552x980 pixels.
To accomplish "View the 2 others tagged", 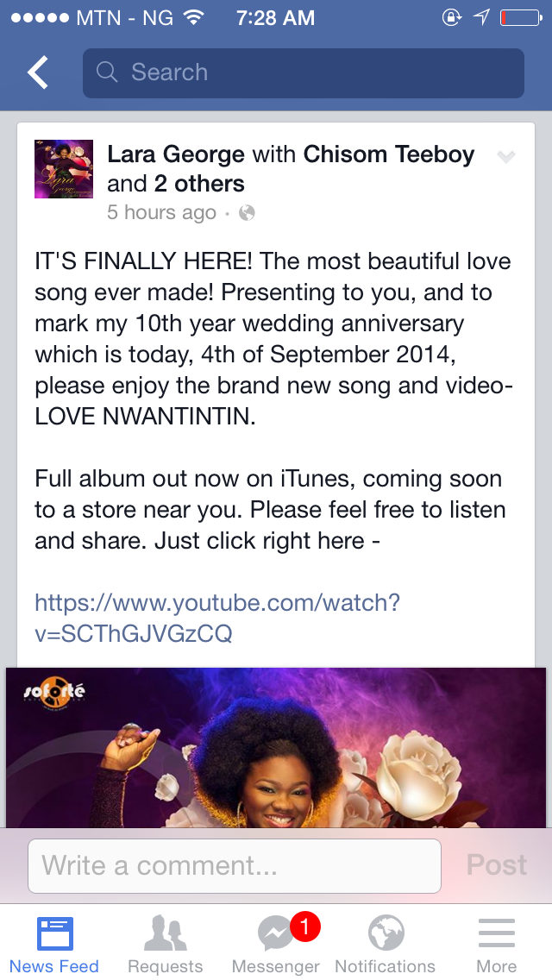I will (199, 184).
